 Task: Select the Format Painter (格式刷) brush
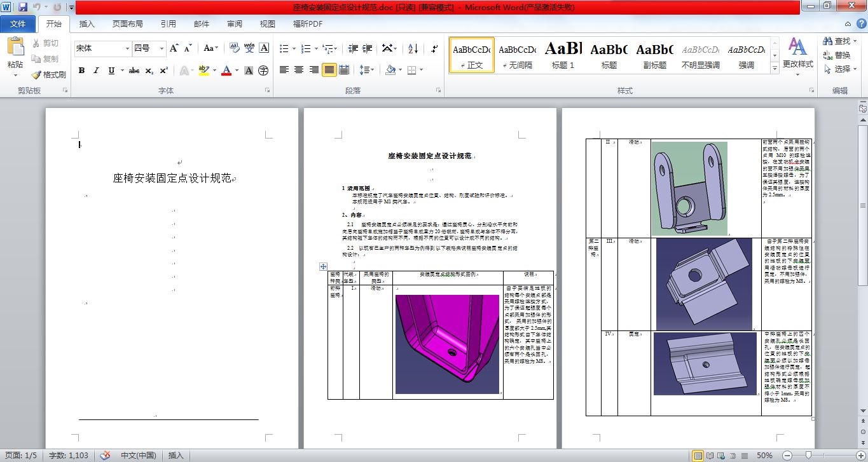36,74
